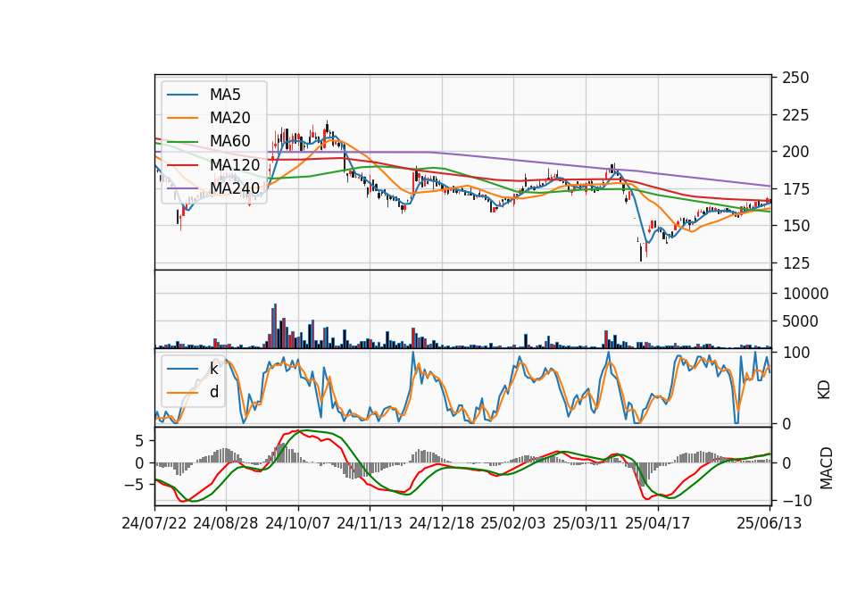
Task: Click the k legend label in KD panel
Action: coord(213,369)
